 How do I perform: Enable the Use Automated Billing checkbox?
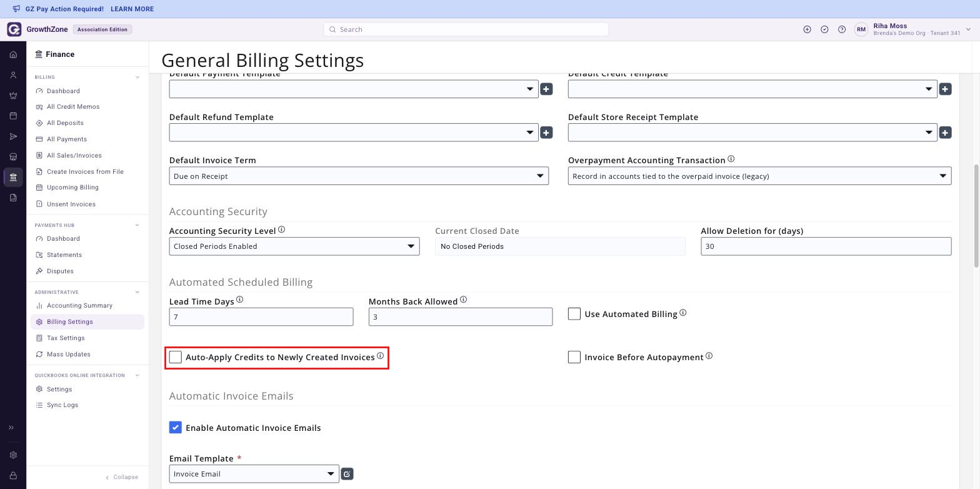pyautogui.click(x=574, y=314)
